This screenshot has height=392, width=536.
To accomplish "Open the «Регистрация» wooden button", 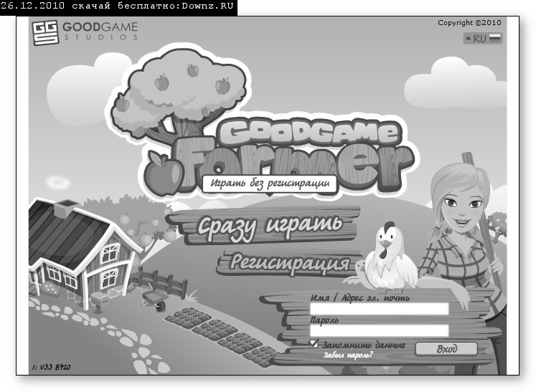I will (x=290, y=263).
